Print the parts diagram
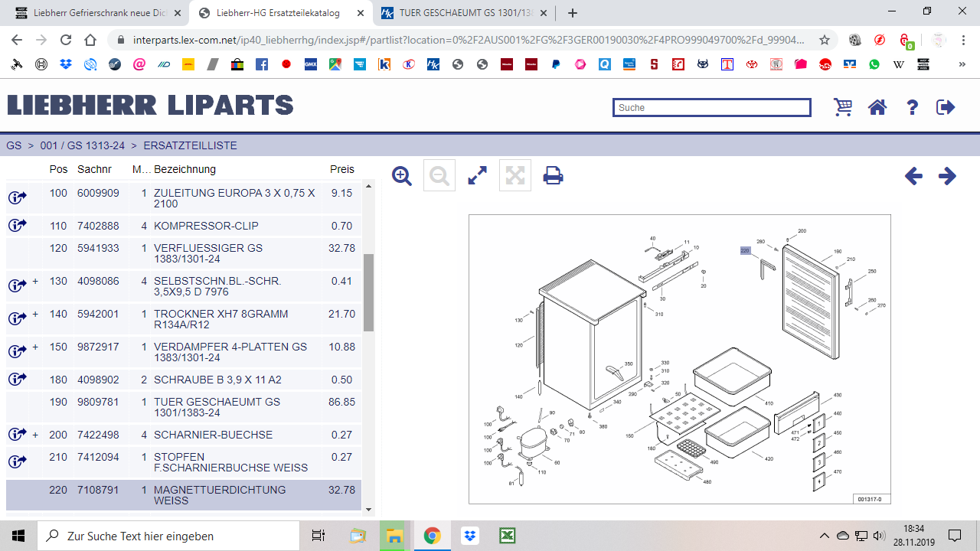 [553, 176]
